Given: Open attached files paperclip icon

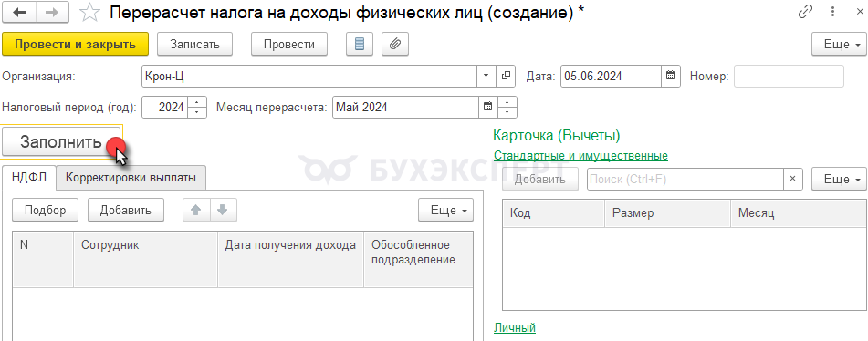Looking at the screenshot, I should (x=395, y=44).
